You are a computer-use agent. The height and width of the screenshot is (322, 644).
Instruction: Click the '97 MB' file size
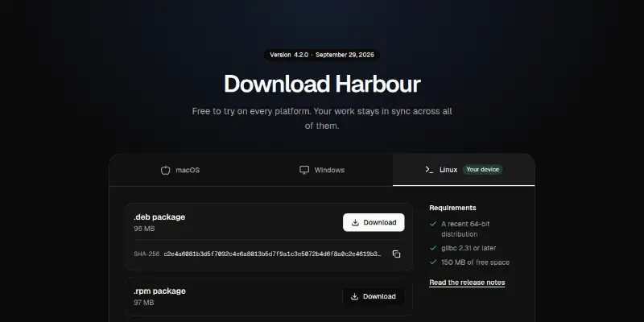[x=144, y=303]
